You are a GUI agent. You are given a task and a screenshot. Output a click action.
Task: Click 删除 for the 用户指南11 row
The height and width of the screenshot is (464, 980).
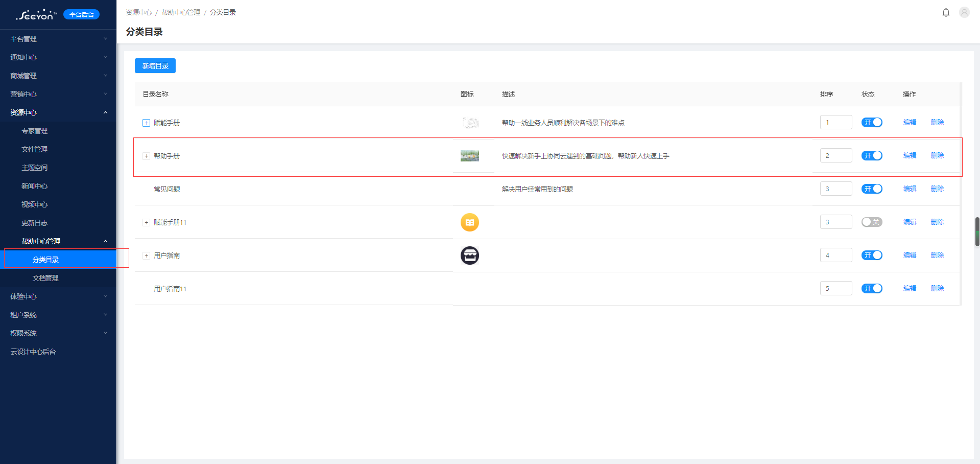937,289
